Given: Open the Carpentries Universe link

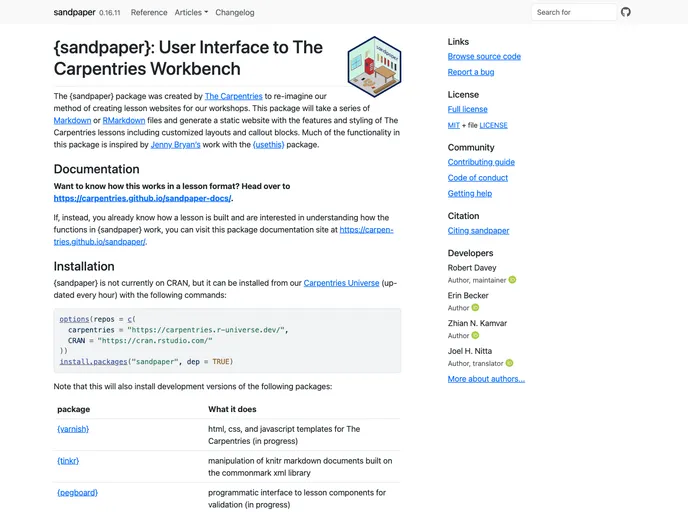Looking at the screenshot, I should (341, 283).
